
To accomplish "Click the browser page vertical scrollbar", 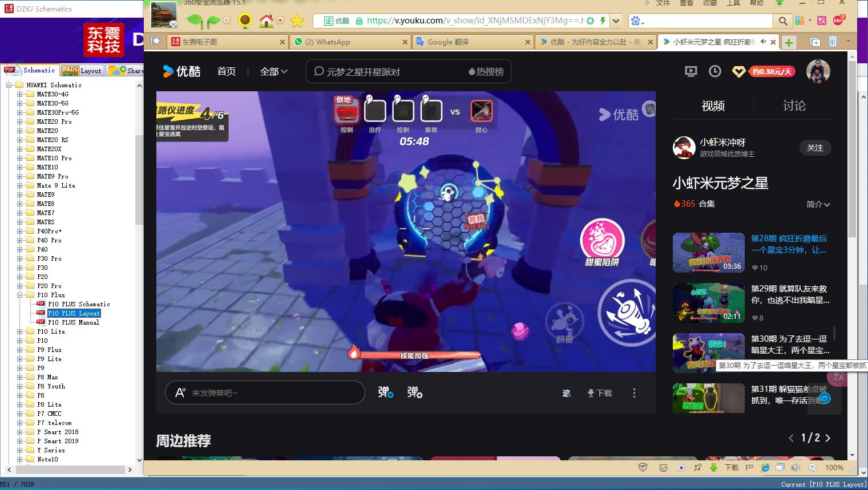I will pyautogui.click(x=852, y=149).
